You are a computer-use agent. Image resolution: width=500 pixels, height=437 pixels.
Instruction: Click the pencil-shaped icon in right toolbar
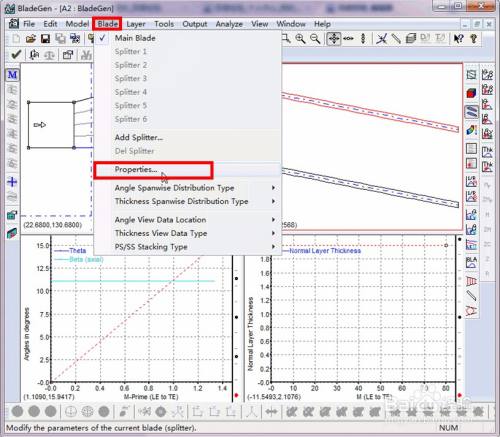click(471, 295)
